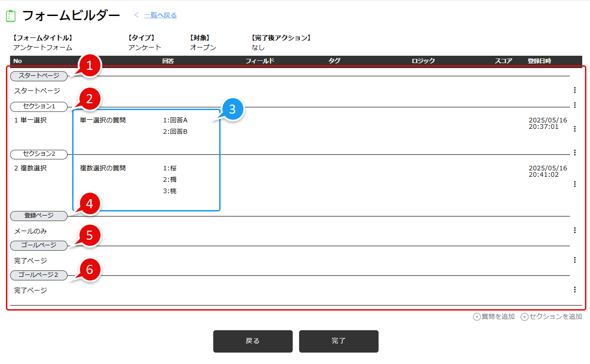Open the kebab menu for スタートページ row
The width and height of the screenshot is (590, 364).
coord(574,90)
